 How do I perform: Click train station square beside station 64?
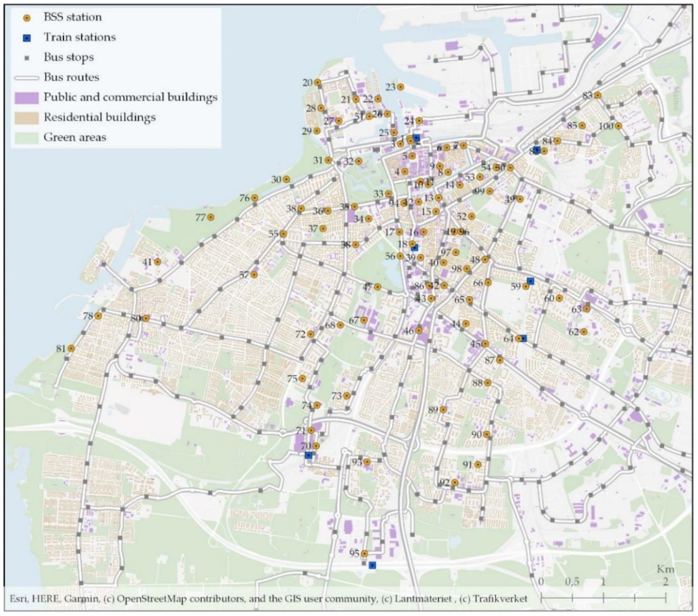point(524,338)
